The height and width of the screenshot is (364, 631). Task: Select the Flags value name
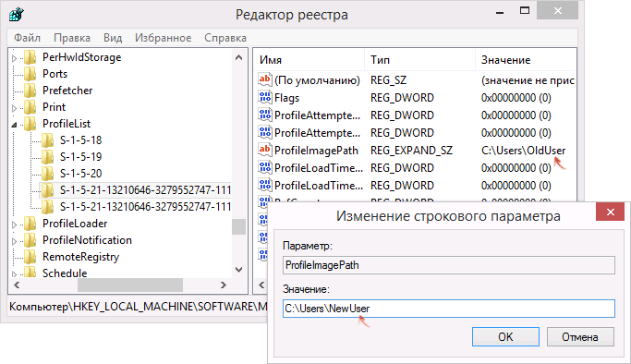pyautogui.click(x=286, y=98)
